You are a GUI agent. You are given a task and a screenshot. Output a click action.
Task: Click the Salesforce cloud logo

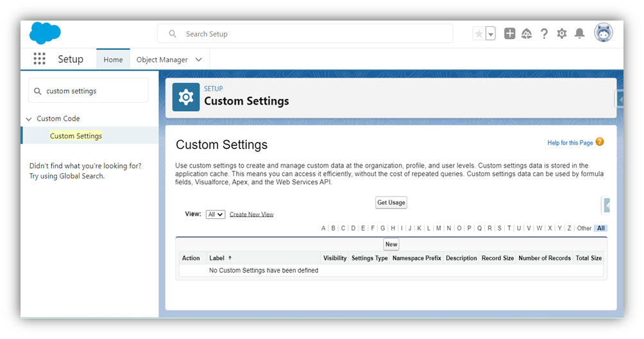(45, 33)
